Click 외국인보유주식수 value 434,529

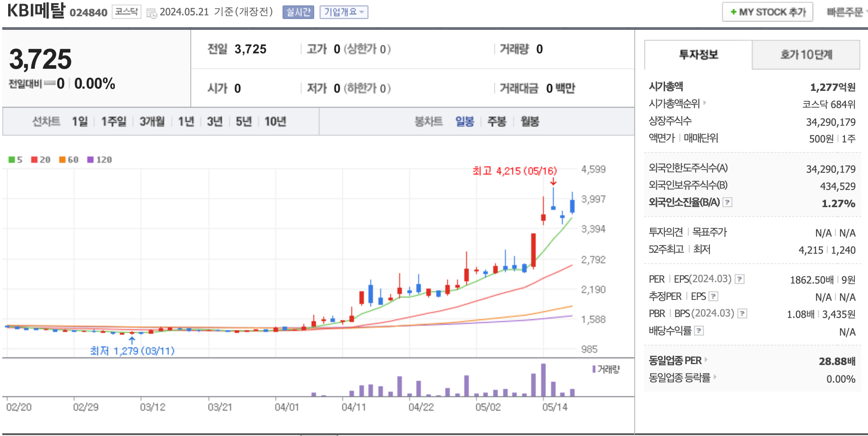[838, 186]
